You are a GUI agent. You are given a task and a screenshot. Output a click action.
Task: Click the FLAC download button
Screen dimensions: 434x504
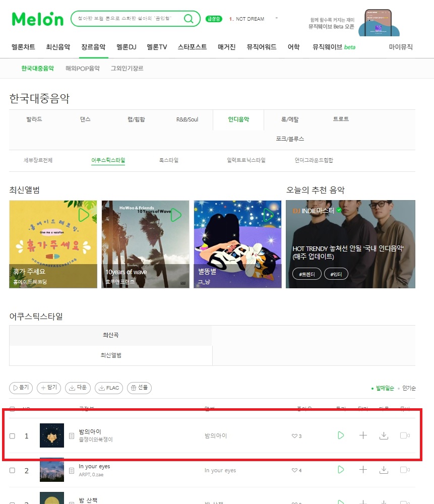coord(109,388)
